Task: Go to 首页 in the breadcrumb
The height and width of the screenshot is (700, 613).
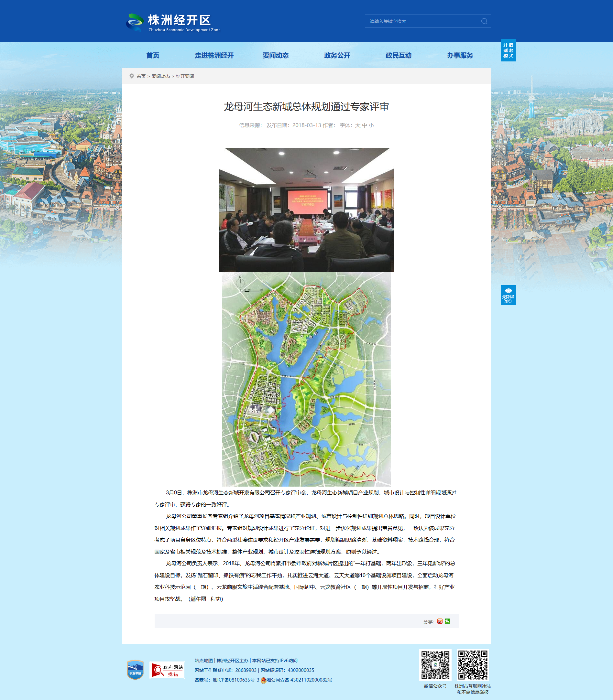Action: point(141,76)
